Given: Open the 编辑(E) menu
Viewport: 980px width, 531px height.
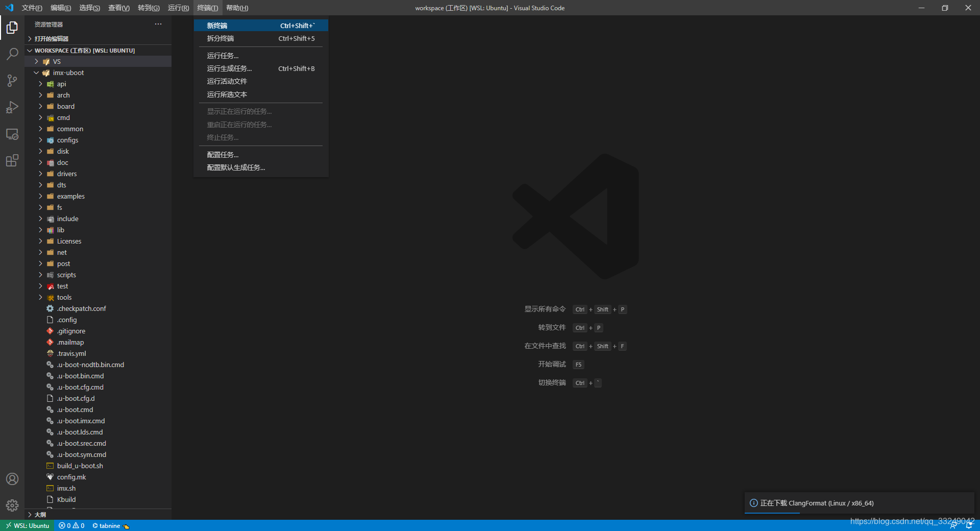Looking at the screenshot, I should 61,8.
